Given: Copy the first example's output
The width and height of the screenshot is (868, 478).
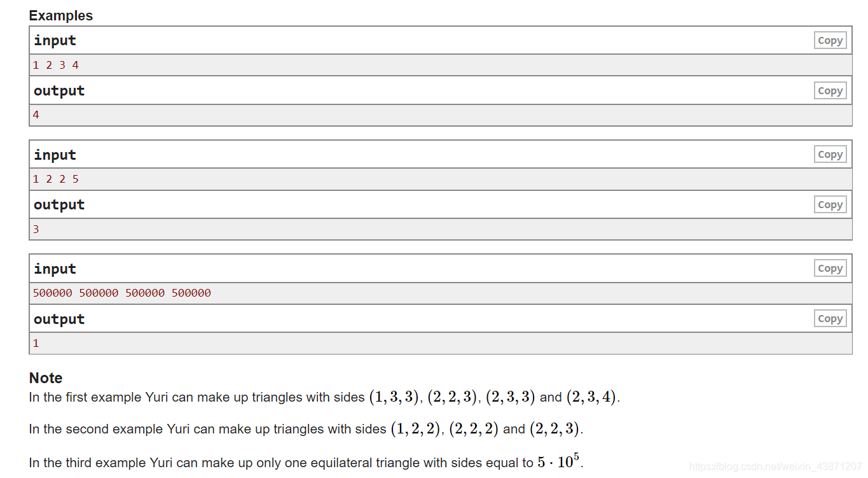Looking at the screenshot, I should [x=830, y=90].
